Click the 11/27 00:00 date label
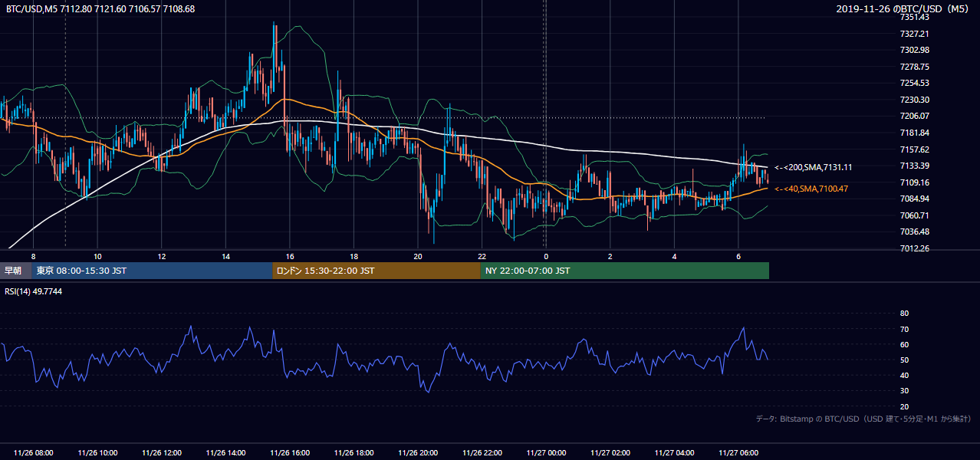 coord(546,453)
